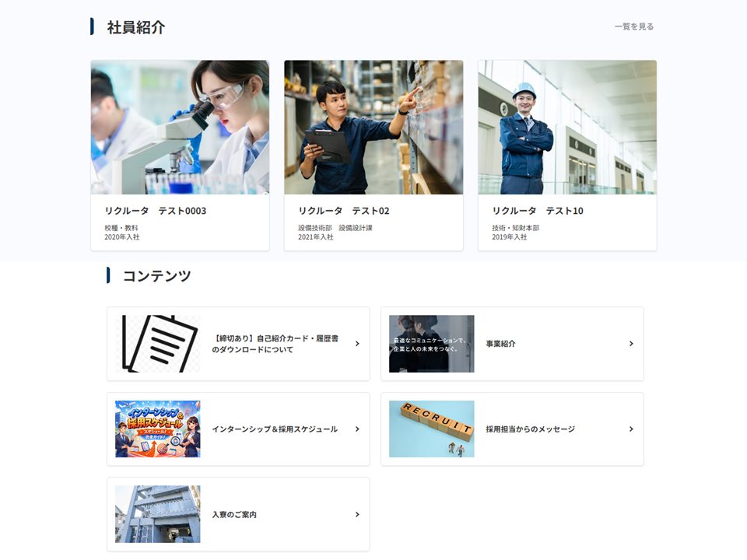Click the RECRUIT blocks image thumbnail
This screenshot has height=560, width=747.
(431, 429)
